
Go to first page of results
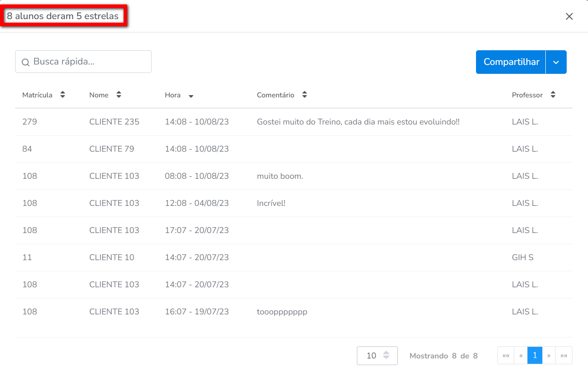(506, 356)
